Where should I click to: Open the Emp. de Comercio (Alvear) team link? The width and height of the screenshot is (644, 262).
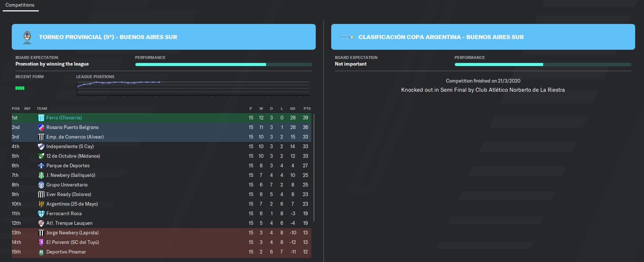75,137
